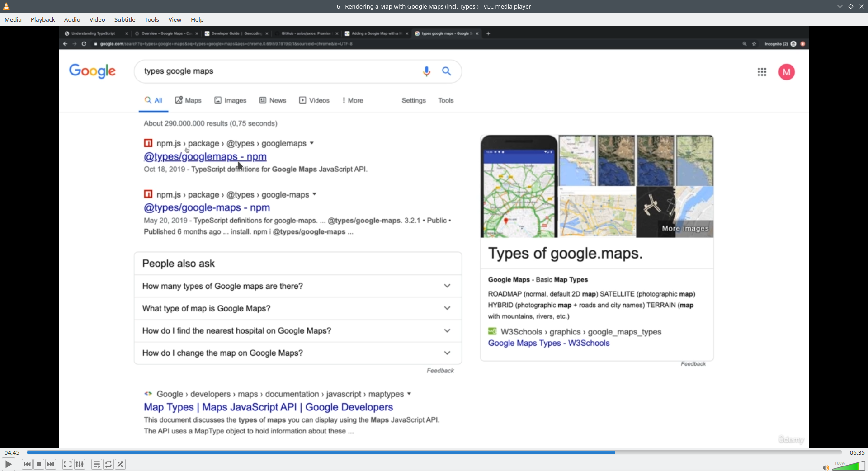The image size is (868, 471).
Task: Open the Audio menu
Action: [x=72, y=19]
